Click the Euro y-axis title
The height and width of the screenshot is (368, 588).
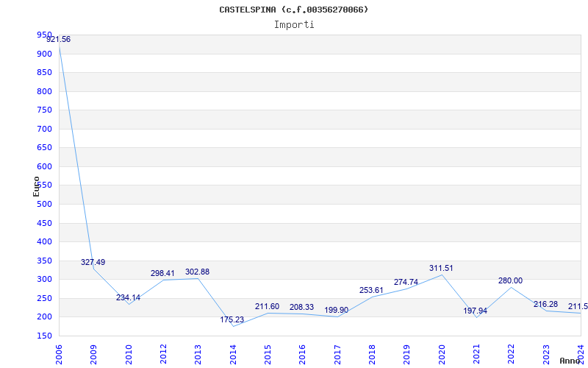(36, 187)
